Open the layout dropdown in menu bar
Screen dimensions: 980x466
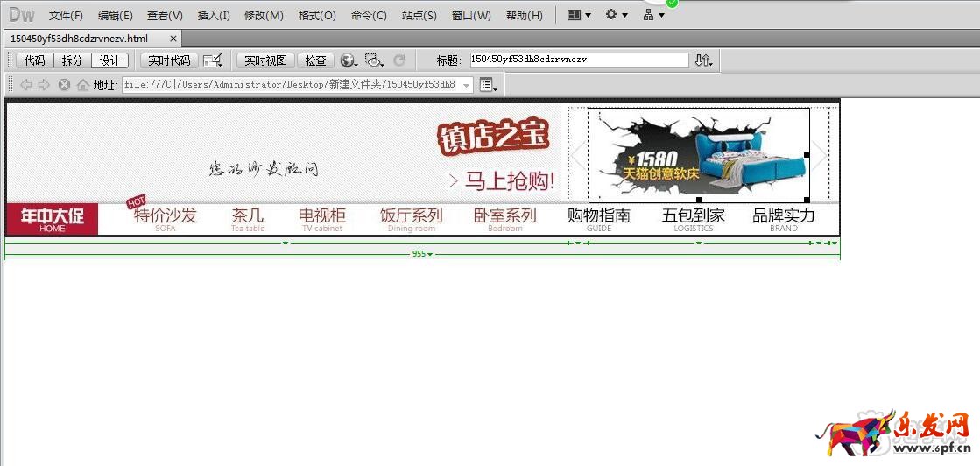click(579, 15)
